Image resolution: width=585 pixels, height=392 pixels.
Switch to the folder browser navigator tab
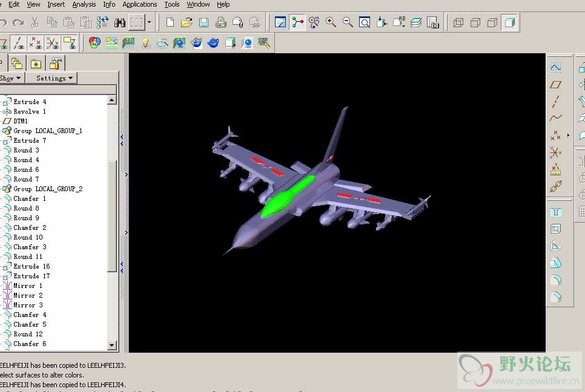click(17, 64)
